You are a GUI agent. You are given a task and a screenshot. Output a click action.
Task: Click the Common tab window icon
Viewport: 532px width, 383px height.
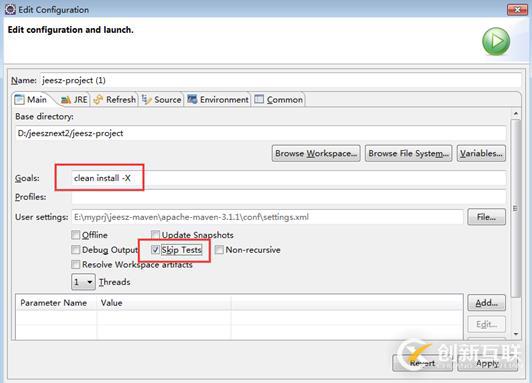point(259,99)
